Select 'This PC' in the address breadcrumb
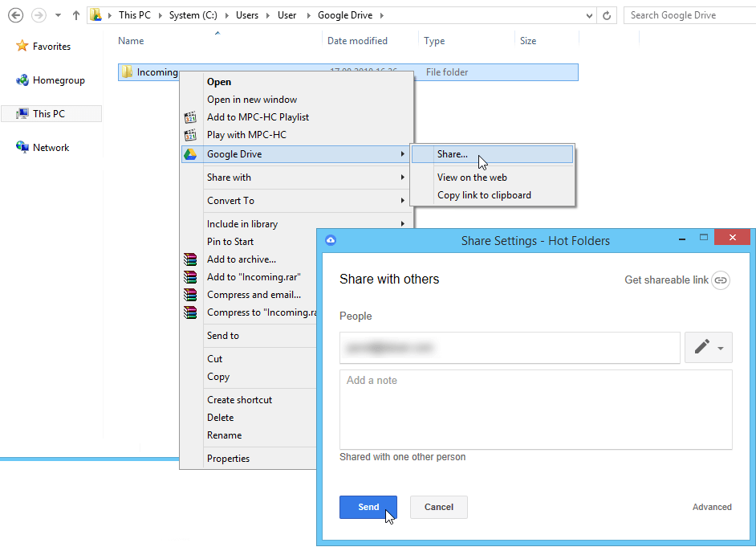Screen dimensions: 756x547 tap(135, 15)
